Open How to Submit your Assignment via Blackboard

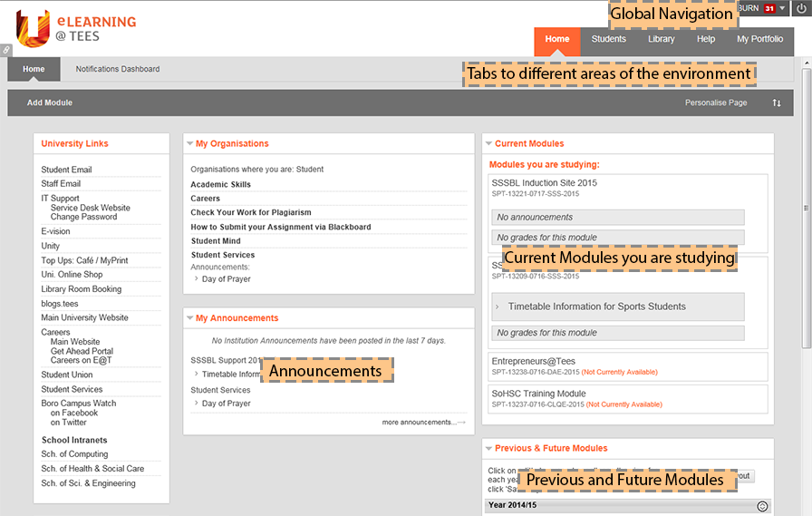(281, 227)
